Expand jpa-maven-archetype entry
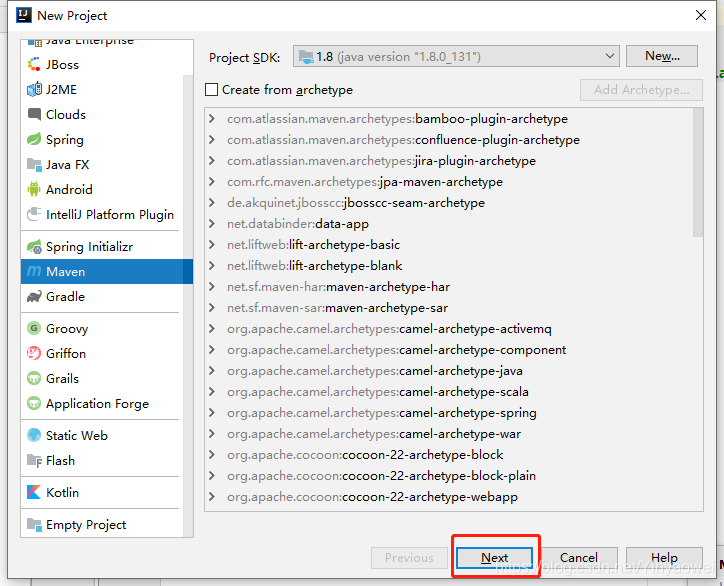The image size is (724, 586). point(212,181)
